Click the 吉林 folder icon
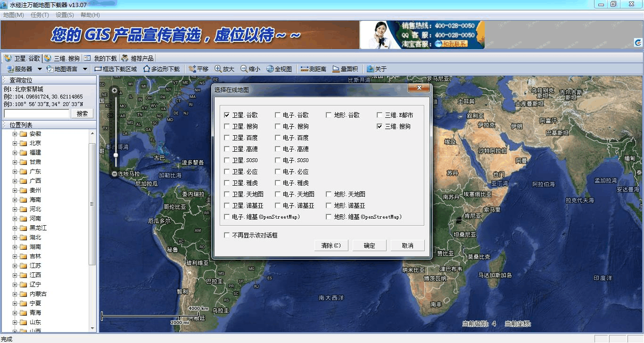The image size is (644, 343). pyautogui.click(x=23, y=256)
